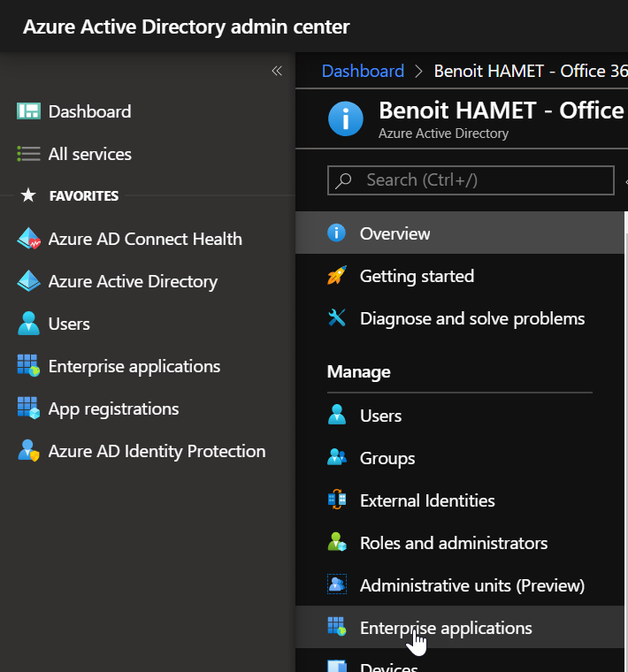Image resolution: width=628 pixels, height=672 pixels.
Task: Click the App registrations icon
Action: pyautogui.click(x=28, y=409)
